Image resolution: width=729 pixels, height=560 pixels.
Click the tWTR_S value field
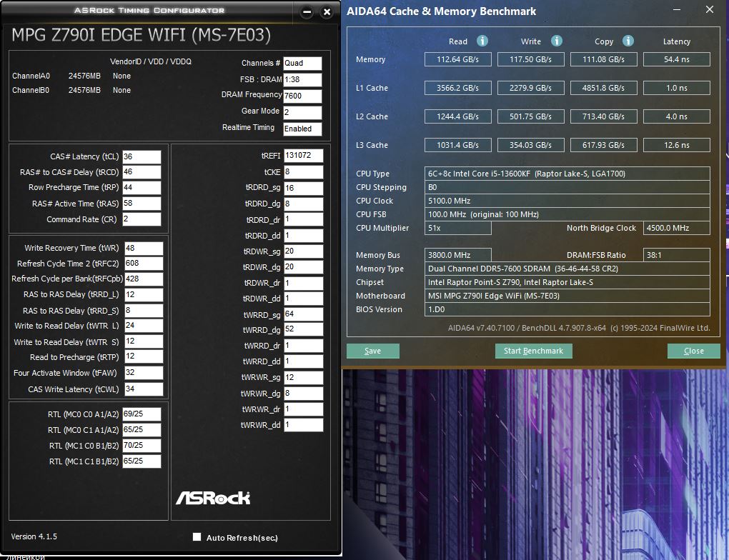(x=144, y=341)
